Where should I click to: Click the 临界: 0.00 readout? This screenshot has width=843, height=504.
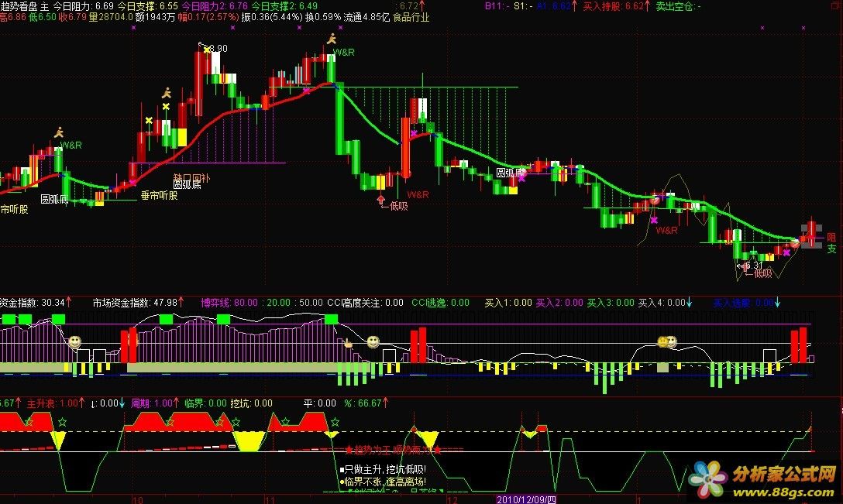click(x=206, y=403)
